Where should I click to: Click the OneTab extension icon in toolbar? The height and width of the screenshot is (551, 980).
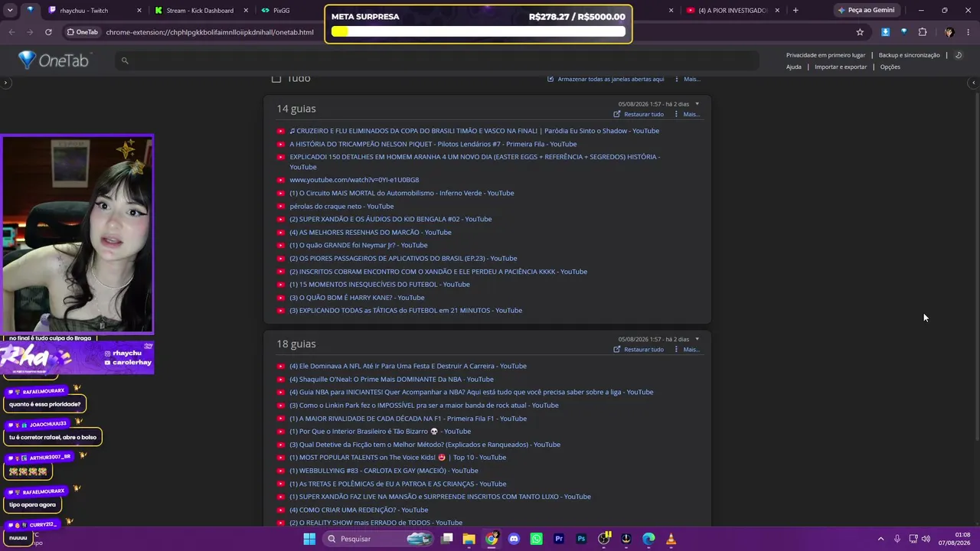[903, 32]
